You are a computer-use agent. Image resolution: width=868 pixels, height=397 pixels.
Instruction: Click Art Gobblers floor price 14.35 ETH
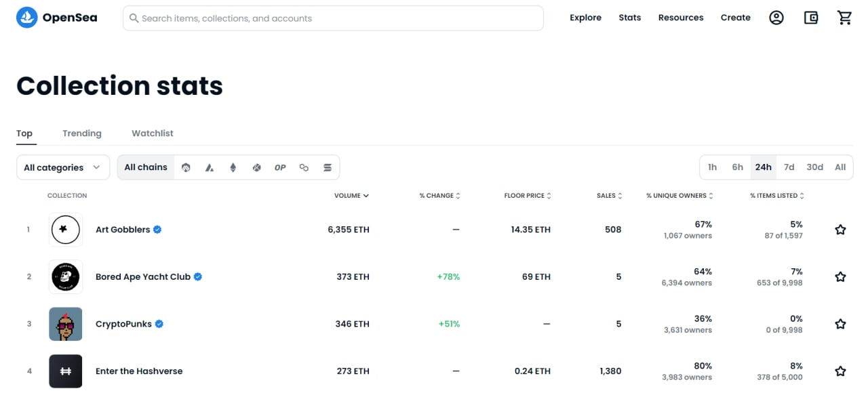531,230
